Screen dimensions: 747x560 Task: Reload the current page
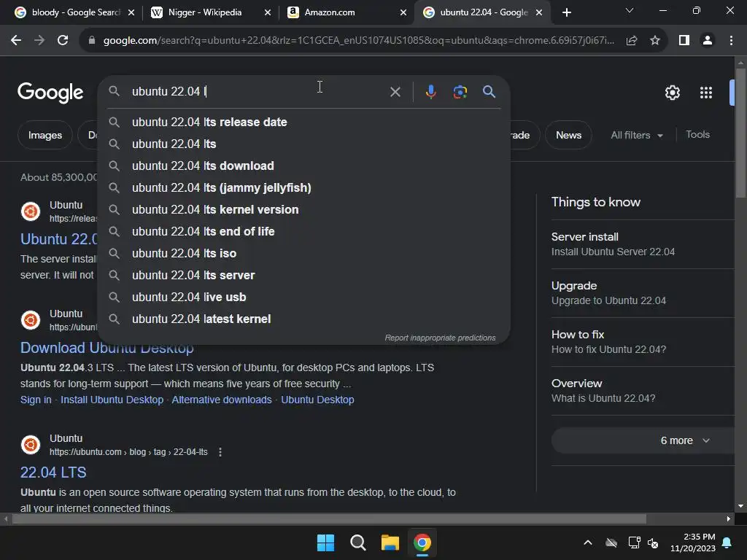click(63, 41)
